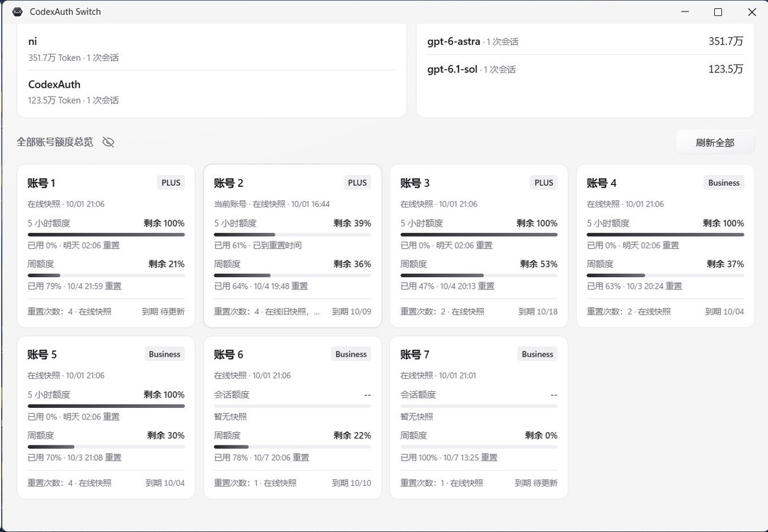Screen dimensions: 768x532
Task: Click the CodexAuth Switch app icon
Action: pos(17,12)
